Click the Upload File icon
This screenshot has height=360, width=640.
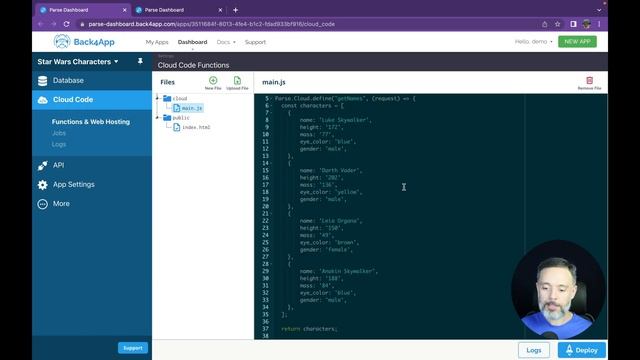pyautogui.click(x=237, y=80)
